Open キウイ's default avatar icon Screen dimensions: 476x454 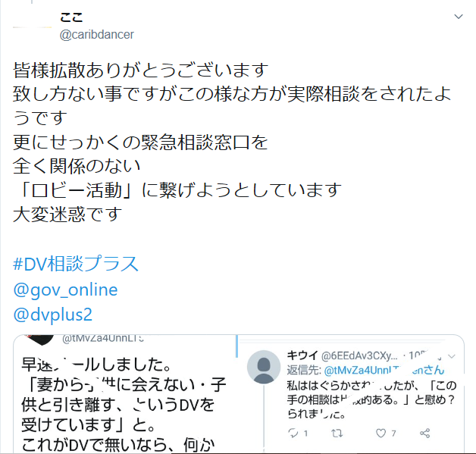point(264,367)
